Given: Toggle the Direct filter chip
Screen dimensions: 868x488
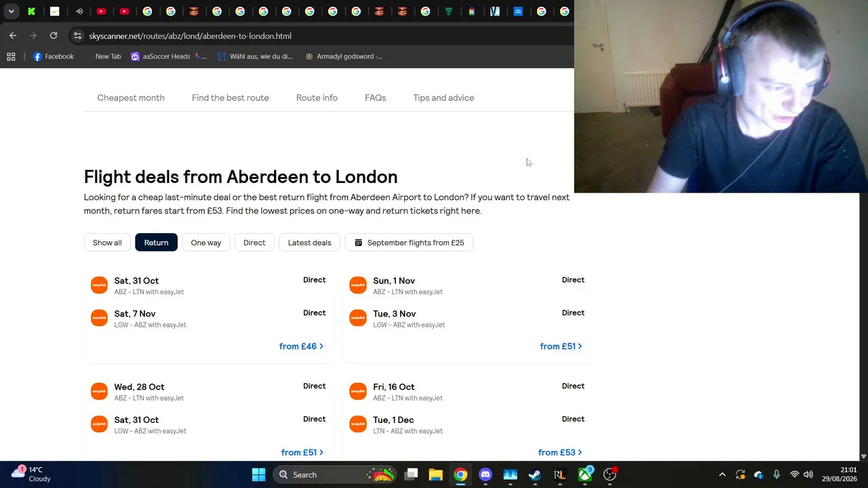Looking at the screenshot, I should coord(254,243).
